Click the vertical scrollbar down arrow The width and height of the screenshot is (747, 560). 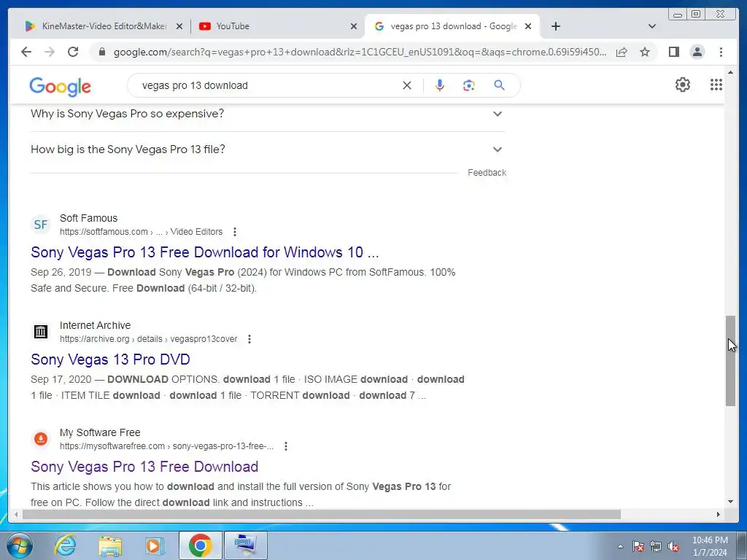pyautogui.click(x=730, y=501)
